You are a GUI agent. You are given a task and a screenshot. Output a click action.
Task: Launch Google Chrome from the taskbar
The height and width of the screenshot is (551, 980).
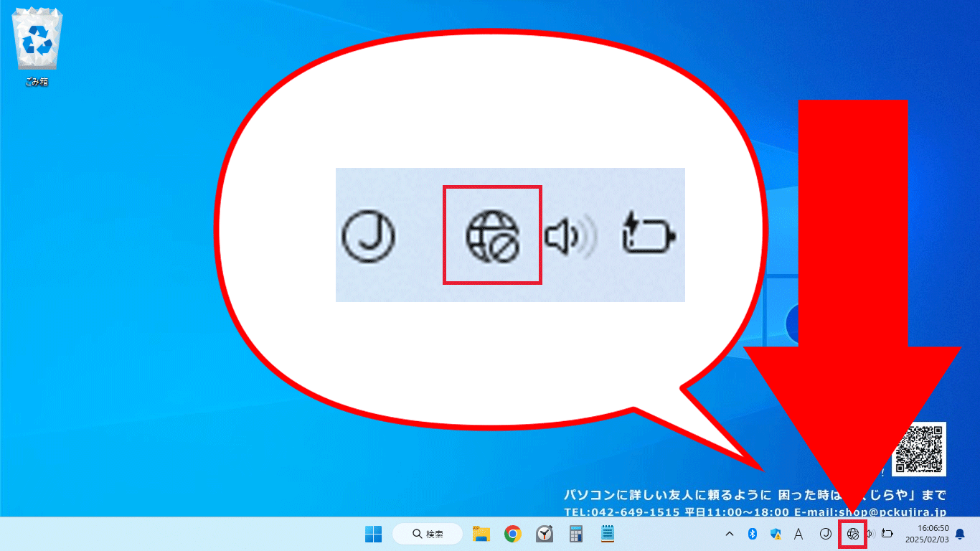512,534
